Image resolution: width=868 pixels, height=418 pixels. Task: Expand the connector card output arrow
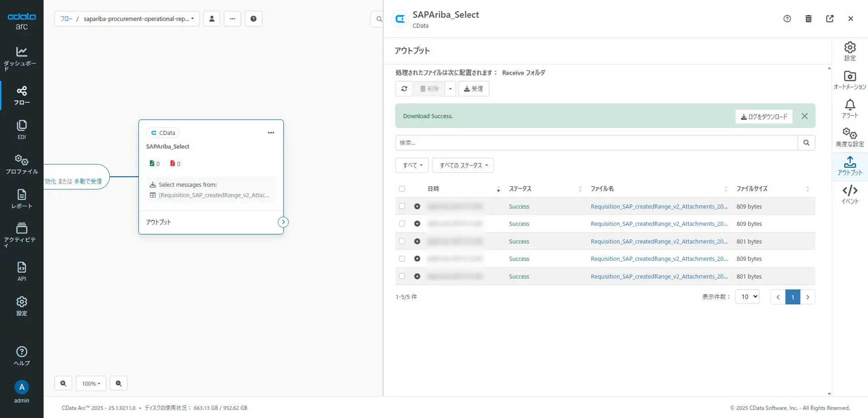[x=283, y=222]
